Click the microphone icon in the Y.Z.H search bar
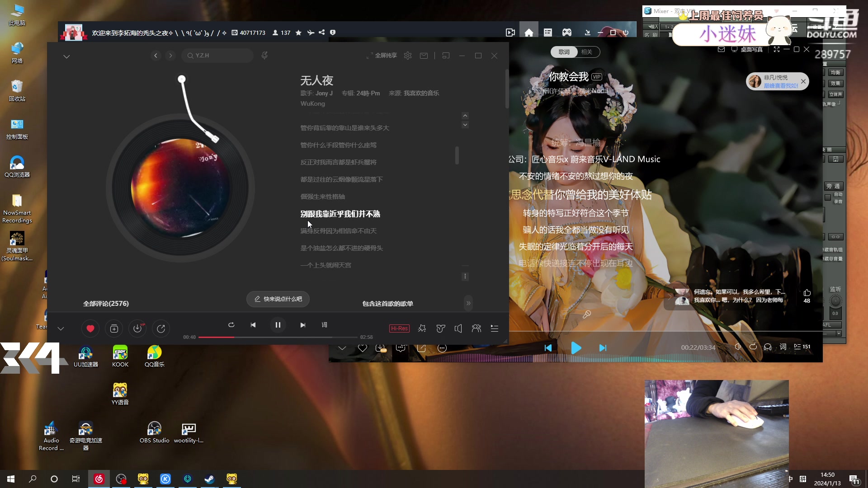Image resolution: width=868 pixels, height=488 pixels. tap(265, 55)
